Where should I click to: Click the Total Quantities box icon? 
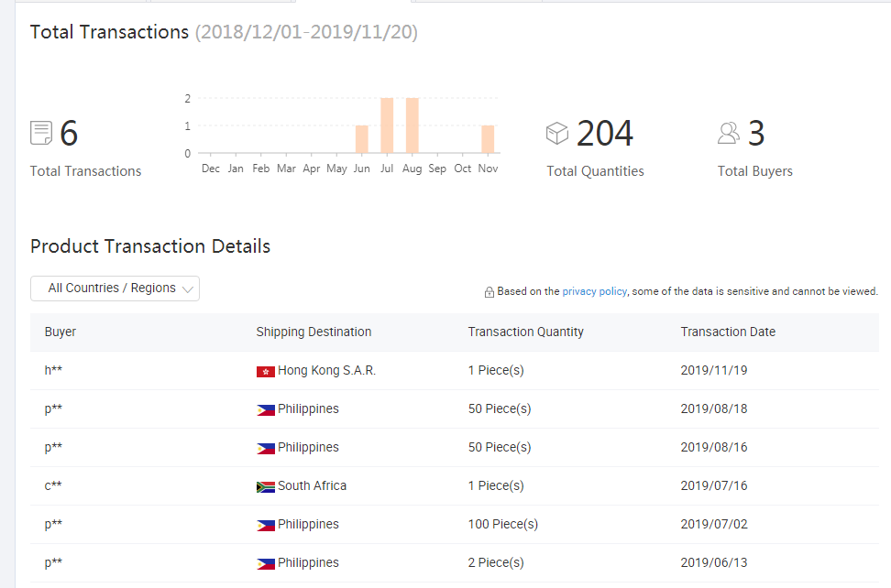click(x=557, y=134)
